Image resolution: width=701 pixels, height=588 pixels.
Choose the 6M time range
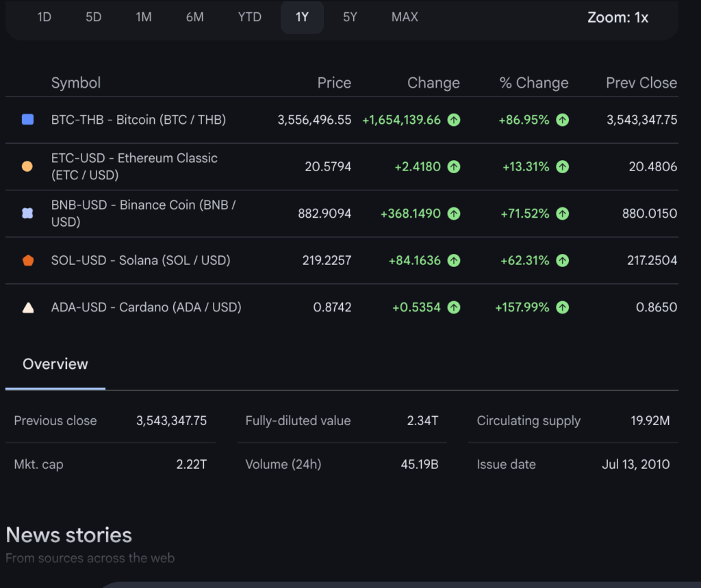click(194, 17)
